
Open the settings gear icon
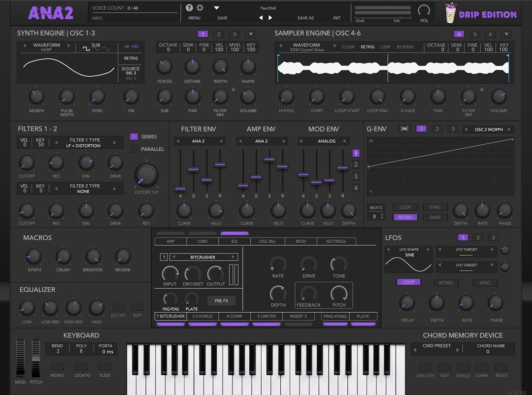(200, 8)
